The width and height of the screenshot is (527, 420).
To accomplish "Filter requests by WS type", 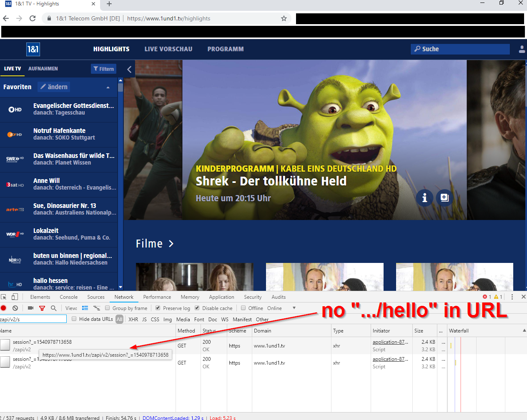I will 225,320.
